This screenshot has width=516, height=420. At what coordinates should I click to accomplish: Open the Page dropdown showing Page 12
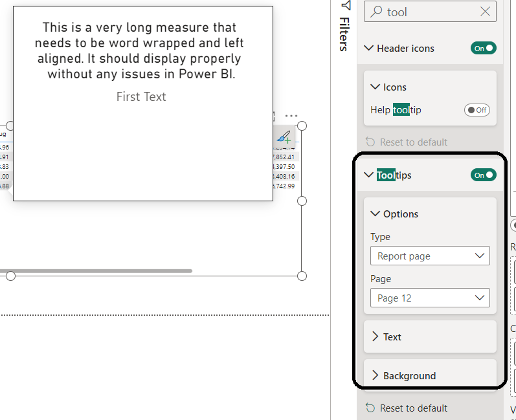point(430,298)
